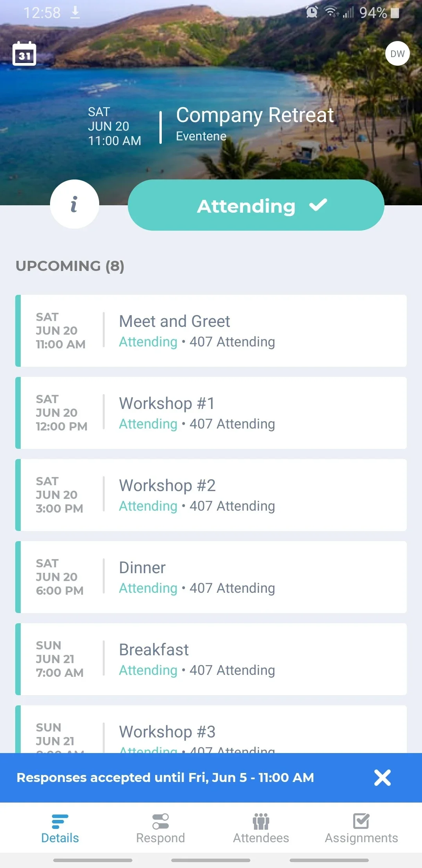The width and height of the screenshot is (422, 868).
Task: Toggle the Attending status button
Action: 256,205
